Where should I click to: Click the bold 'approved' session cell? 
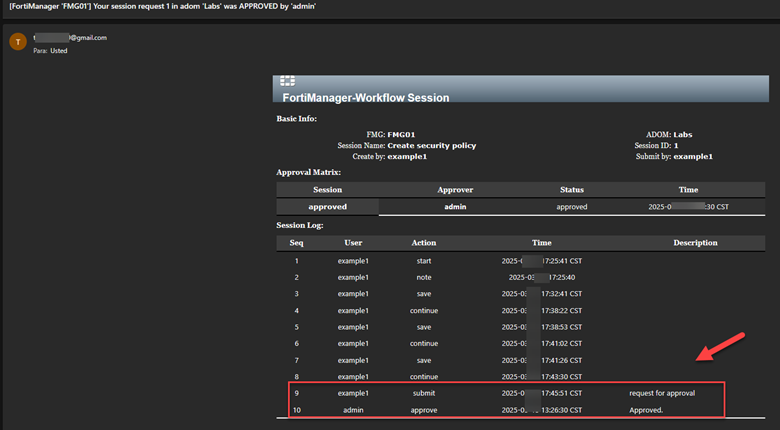click(327, 207)
